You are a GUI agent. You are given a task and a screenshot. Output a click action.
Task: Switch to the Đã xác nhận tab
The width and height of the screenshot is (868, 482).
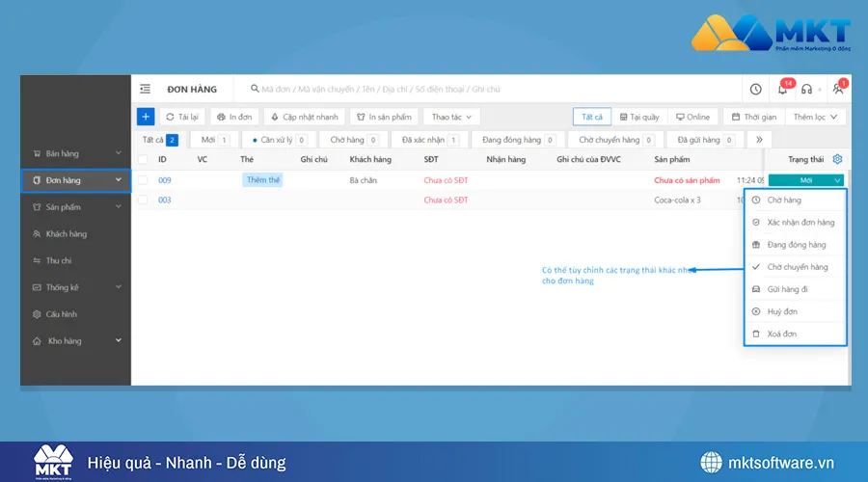click(x=428, y=140)
